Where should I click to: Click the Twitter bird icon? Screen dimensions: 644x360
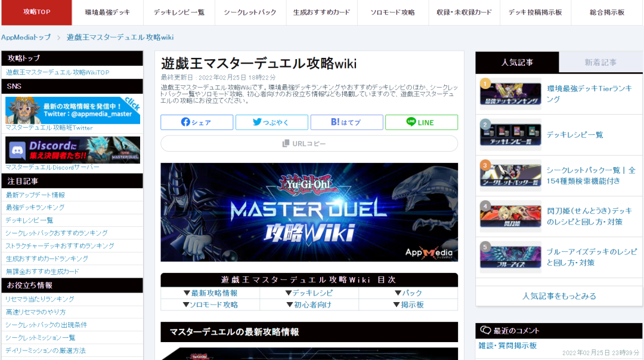point(257,122)
